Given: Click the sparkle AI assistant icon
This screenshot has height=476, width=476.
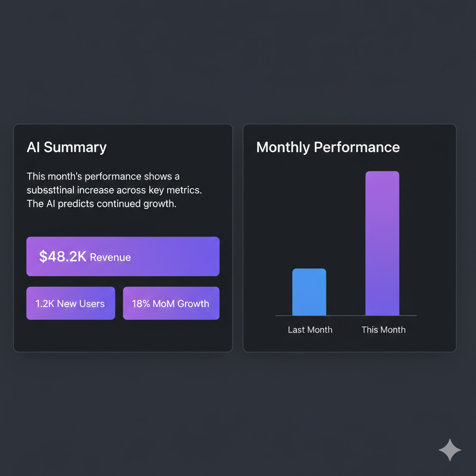Looking at the screenshot, I should point(450,450).
